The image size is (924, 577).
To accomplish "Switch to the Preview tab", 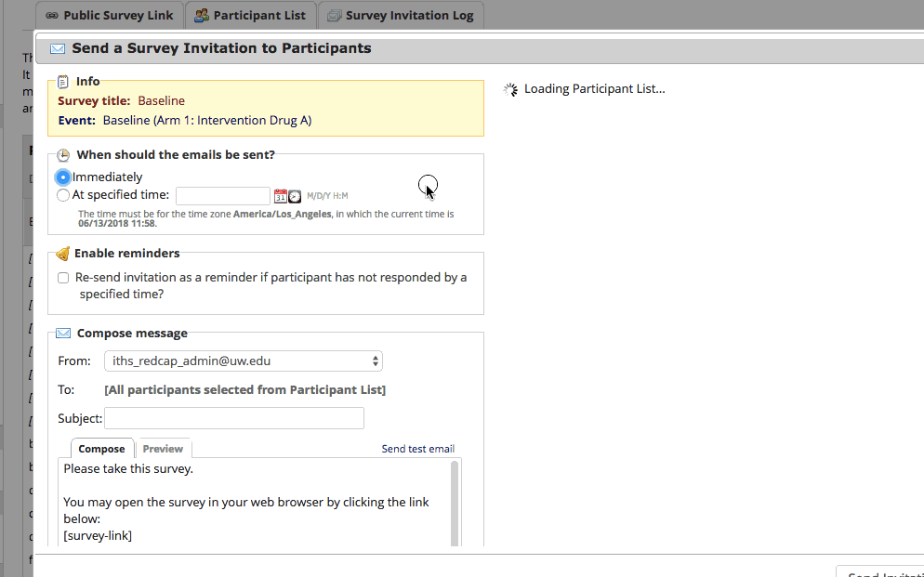I will (x=164, y=449).
